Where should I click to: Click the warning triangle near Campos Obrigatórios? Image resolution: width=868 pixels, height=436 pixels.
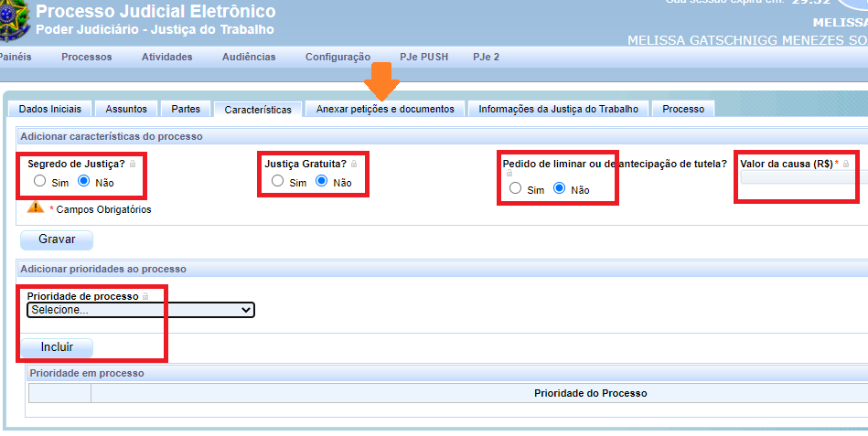click(x=36, y=207)
